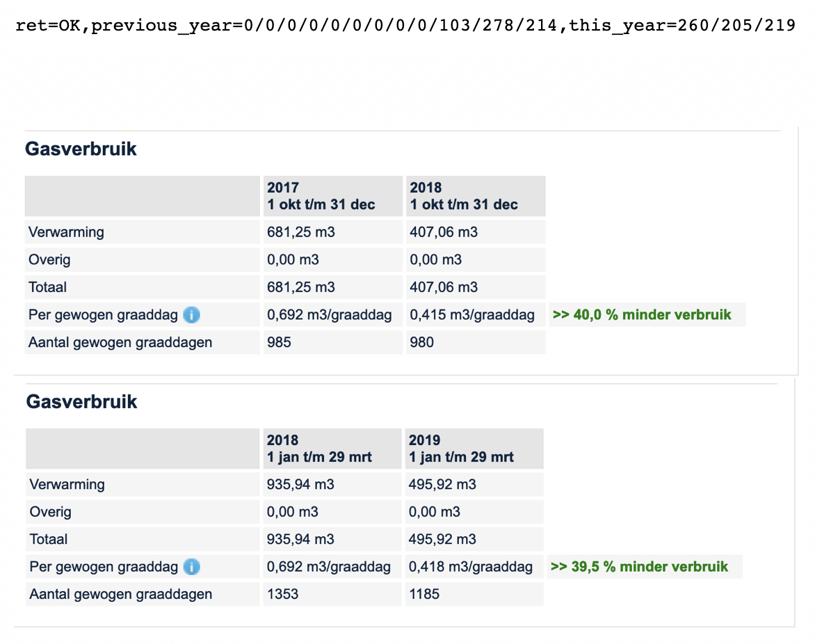Click the 2017 "1 okt t/m 31 dec" column header
Screen dimensions: 815x644
pyautogui.click(x=321, y=196)
